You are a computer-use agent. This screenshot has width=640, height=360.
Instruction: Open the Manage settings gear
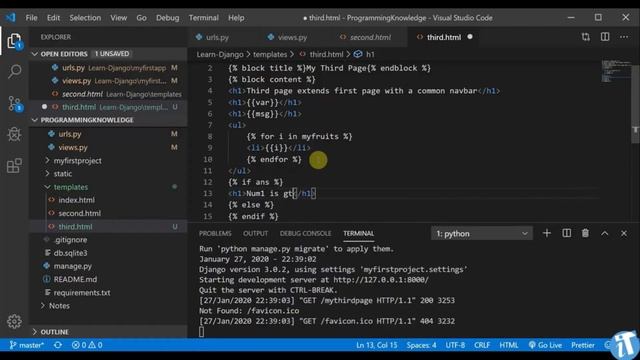14,322
